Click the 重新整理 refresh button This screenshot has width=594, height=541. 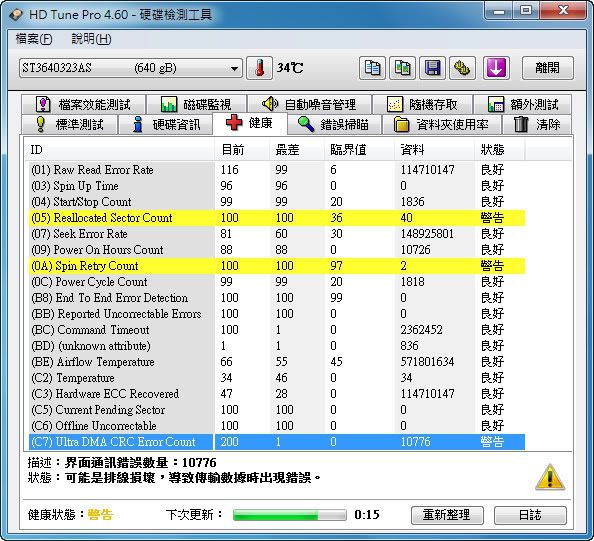(447, 515)
